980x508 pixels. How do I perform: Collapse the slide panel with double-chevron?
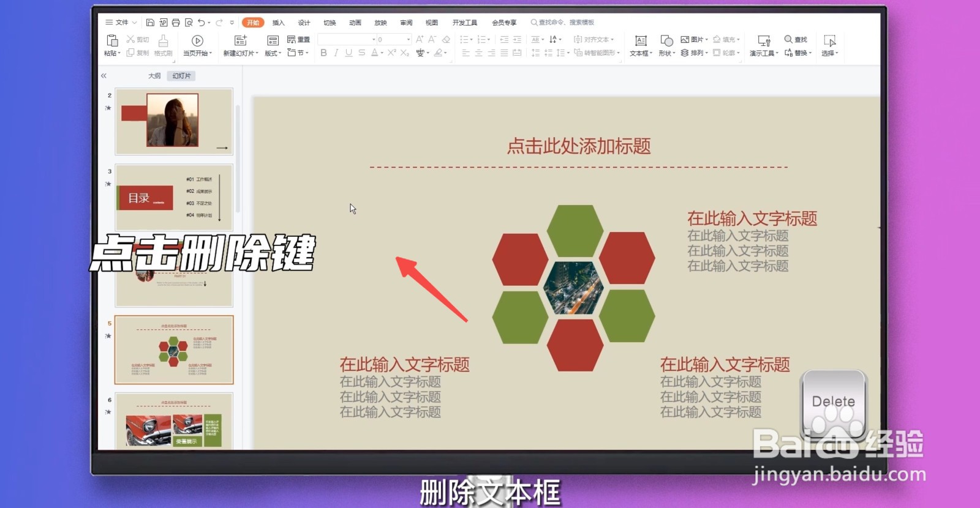click(104, 76)
